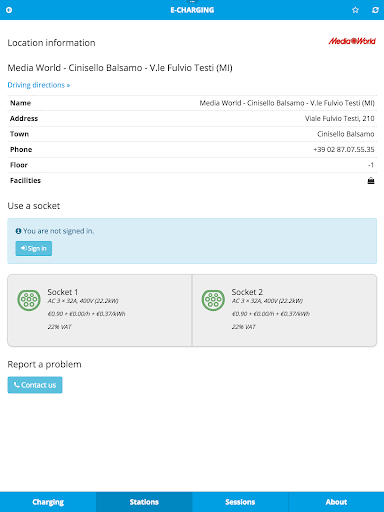Choose the Socket 1 panel title

tap(63, 292)
